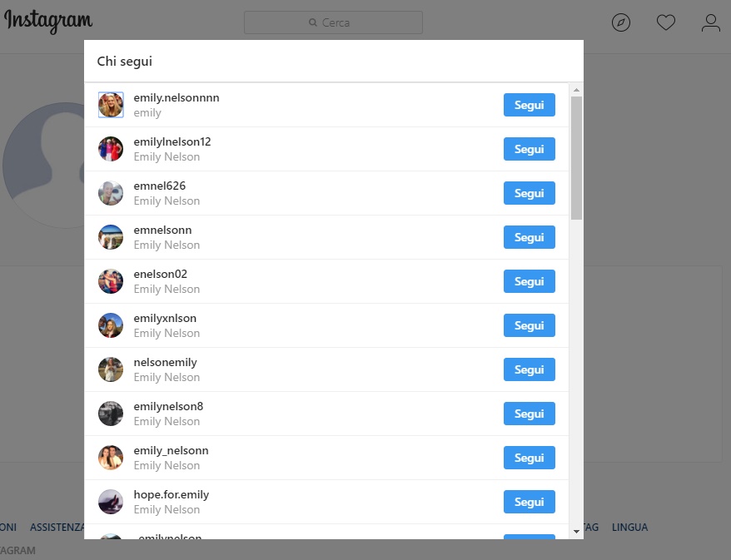Open the emily_nelsonn username link
The height and width of the screenshot is (560, 731).
[x=172, y=450]
